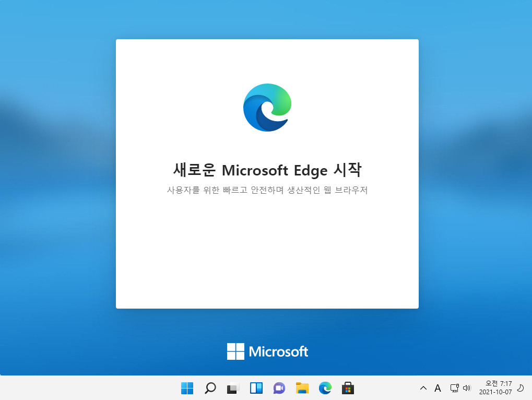The height and width of the screenshot is (400, 532).
Task: Toggle the IME input mode indicator A
Action: click(438, 388)
